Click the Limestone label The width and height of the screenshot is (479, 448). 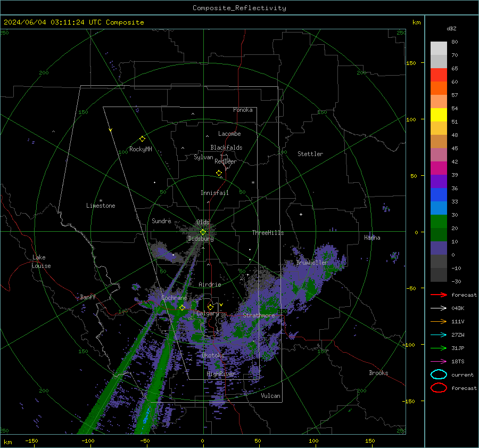coord(101,206)
